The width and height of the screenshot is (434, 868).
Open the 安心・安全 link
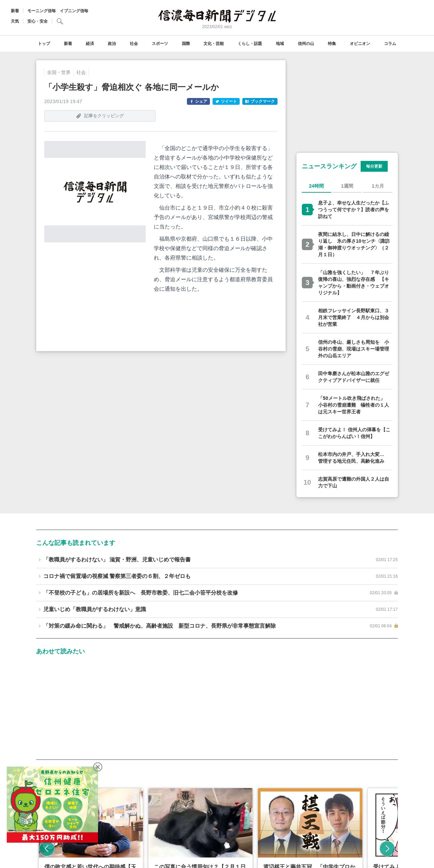click(x=38, y=21)
